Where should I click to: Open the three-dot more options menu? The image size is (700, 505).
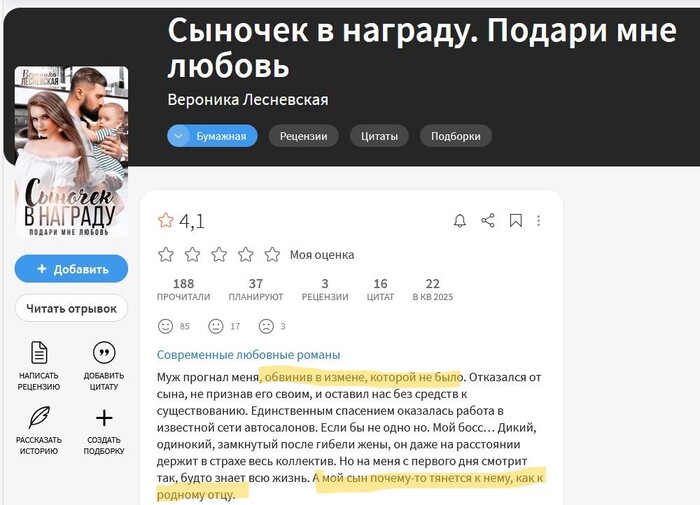[538, 221]
